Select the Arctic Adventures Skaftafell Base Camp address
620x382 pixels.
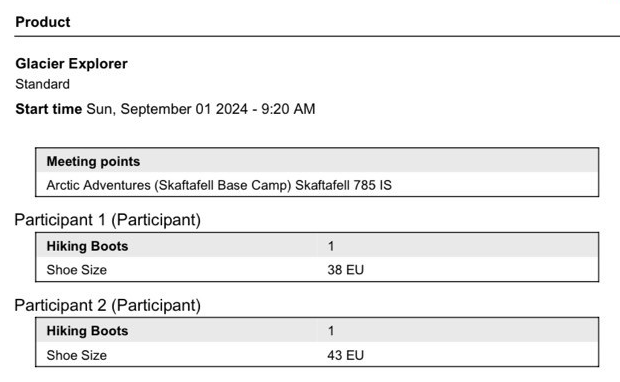click(x=219, y=185)
